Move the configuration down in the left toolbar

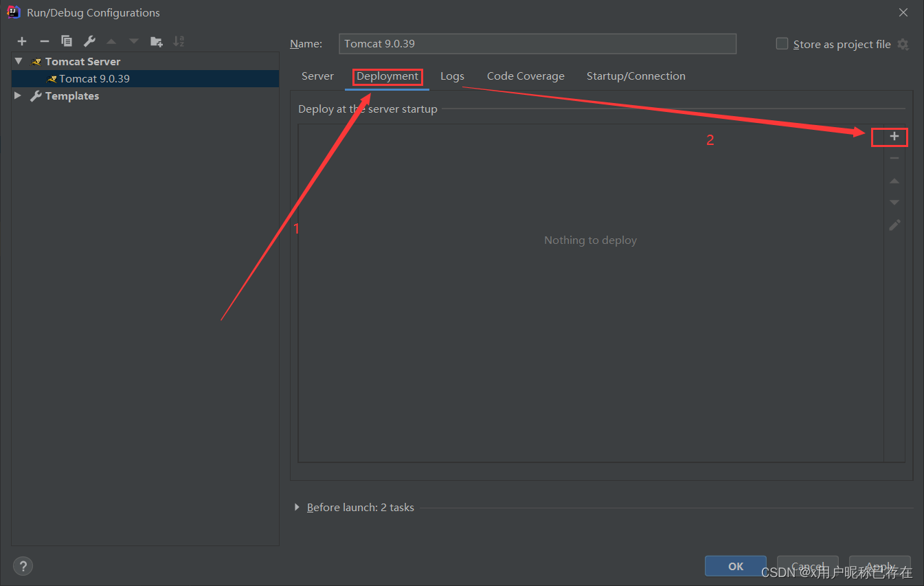point(134,41)
